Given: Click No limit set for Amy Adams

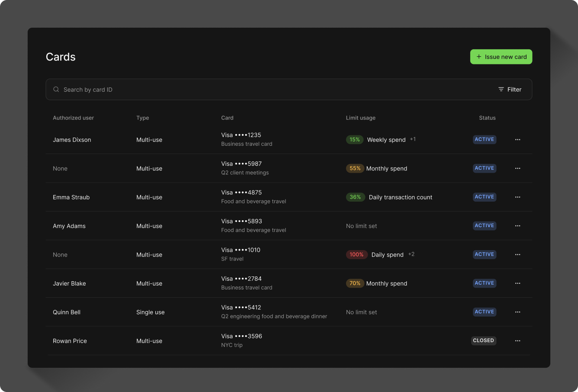Looking at the screenshot, I should point(361,226).
